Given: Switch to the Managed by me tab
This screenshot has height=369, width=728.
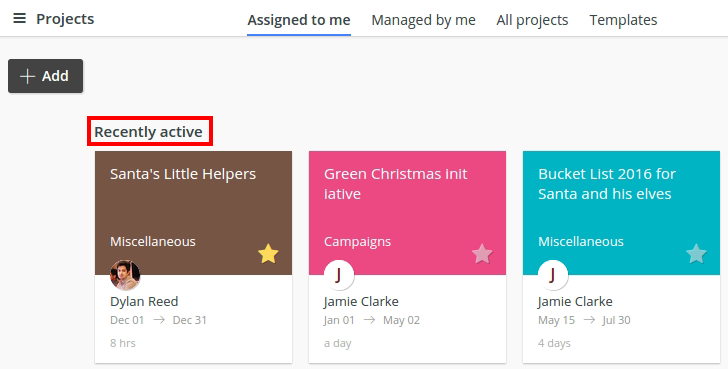Looking at the screenshot, I should (x=423, y=20).
